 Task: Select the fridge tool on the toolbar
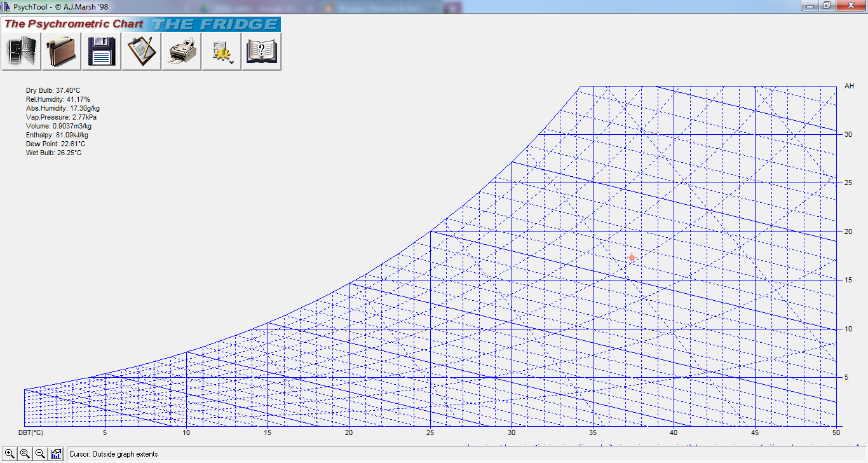pyautogui.click(x=20, y=51)
